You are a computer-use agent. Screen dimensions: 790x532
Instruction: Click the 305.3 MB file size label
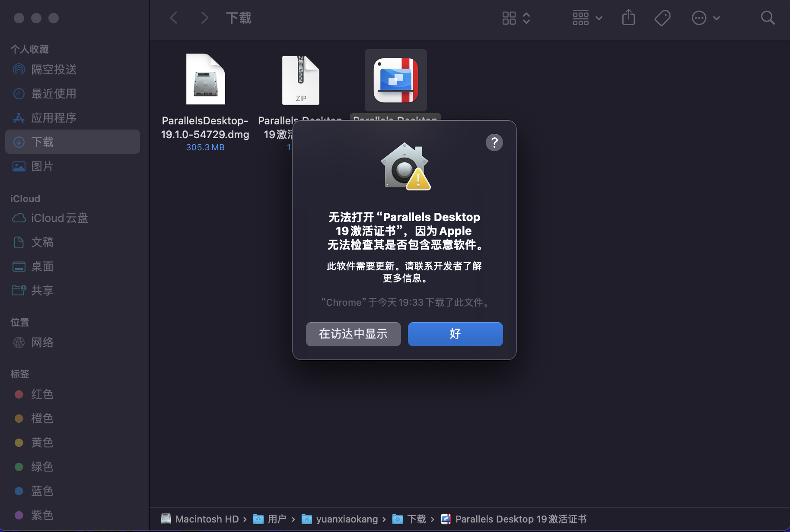coord(205,147)
